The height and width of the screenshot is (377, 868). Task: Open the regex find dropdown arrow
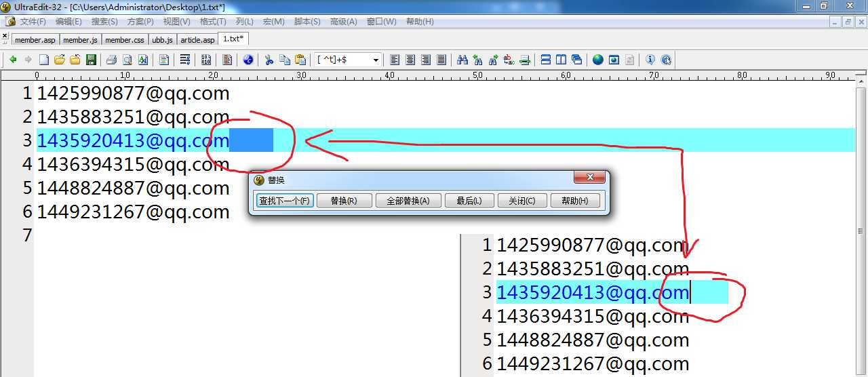click(376, 60)
